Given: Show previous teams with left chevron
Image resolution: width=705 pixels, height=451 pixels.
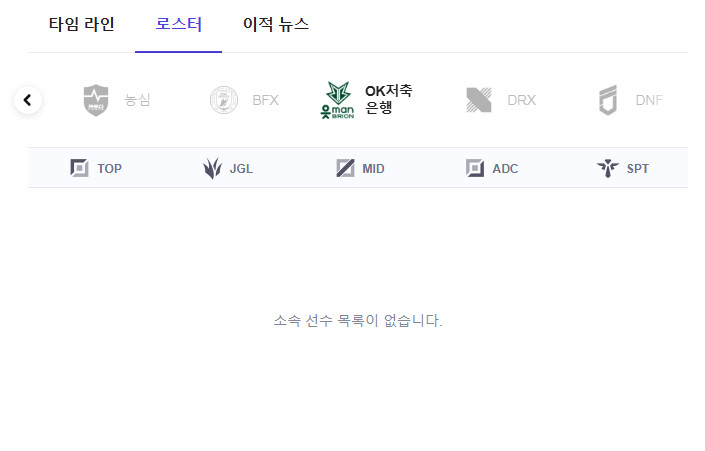Looking at the screenshot, I should click(28, 100).
